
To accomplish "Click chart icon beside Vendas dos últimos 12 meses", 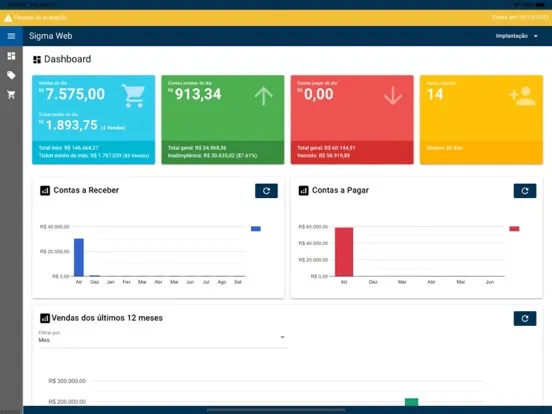I will [x=45, y=318].
